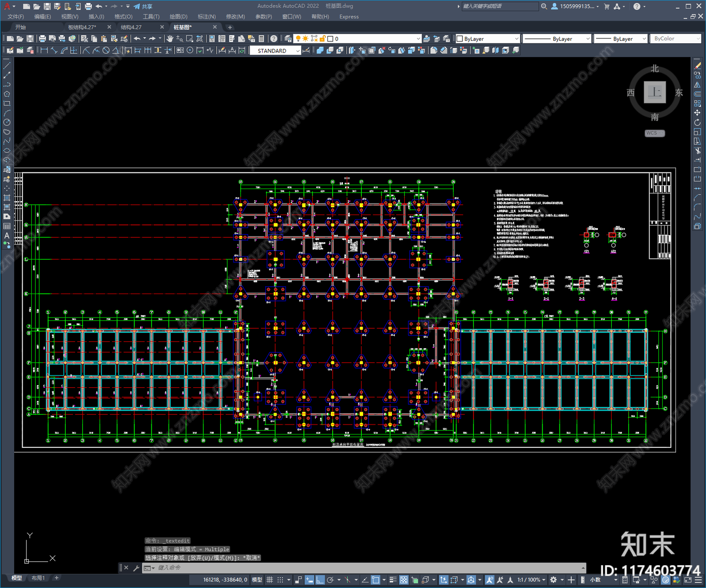The image size is (706, 588).
Task: Select the Rotate tool in right toolbar
Action: click(x=697, y=122)
